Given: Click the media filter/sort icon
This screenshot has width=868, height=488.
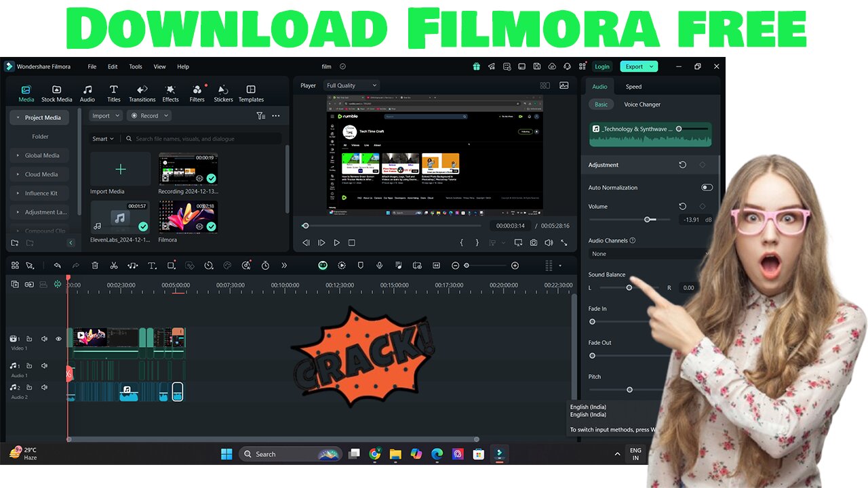Looking at the screenshot, I should point(261,116).
